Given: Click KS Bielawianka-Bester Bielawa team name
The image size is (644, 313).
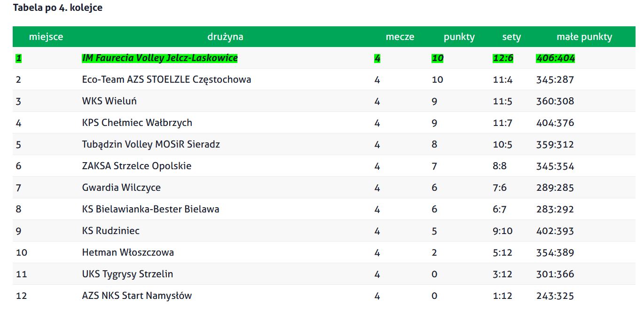Looking at the screenshot, I should pyautogui.click(x=150, y=209).
